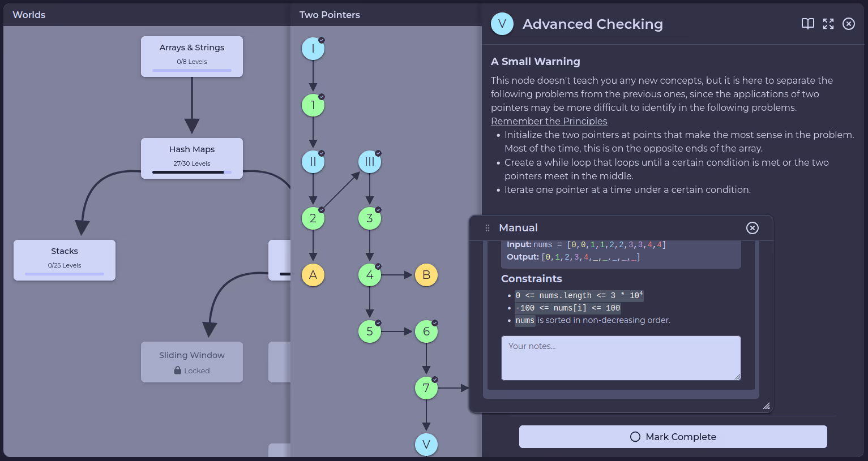Select the Hash Maps world card

pyautogui.click(x=192, y=158)
